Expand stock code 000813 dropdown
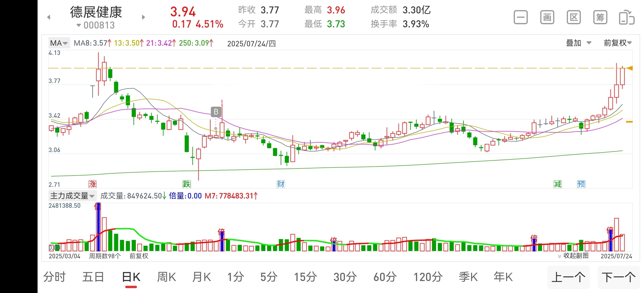Image resolution: width=644 pixels, height=293 pixels. point(95,25)
